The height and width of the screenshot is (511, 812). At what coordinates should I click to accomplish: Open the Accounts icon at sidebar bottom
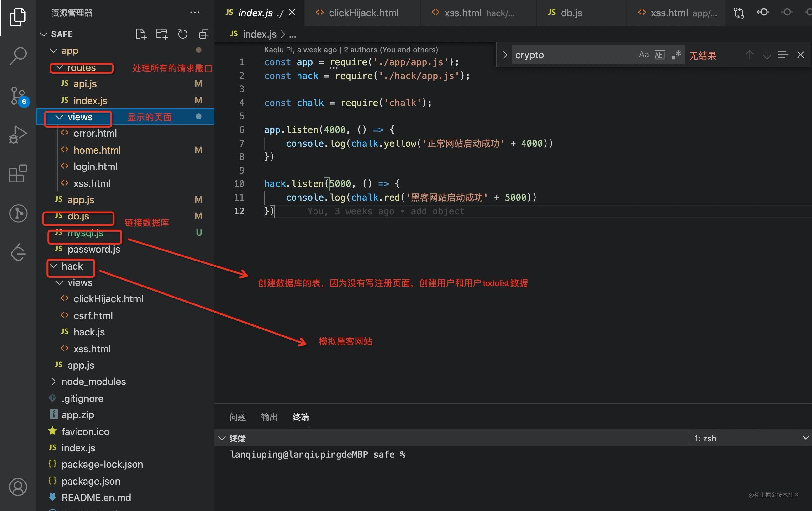pos(18,487)
